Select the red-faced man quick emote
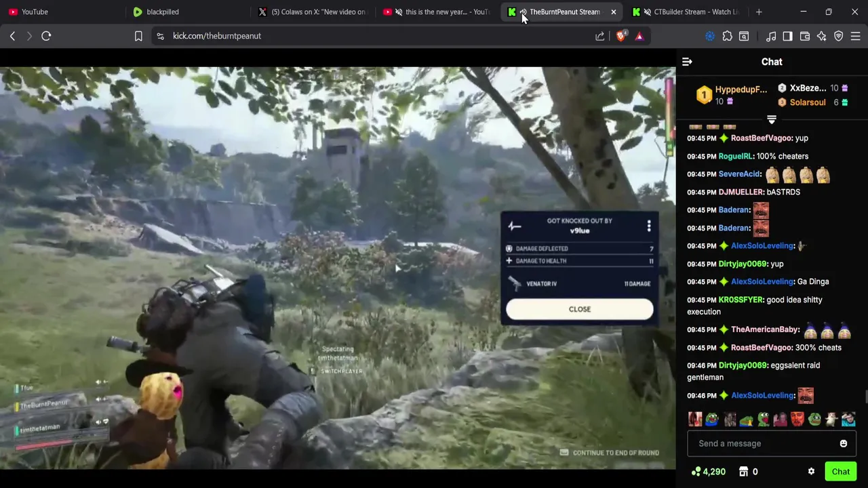The width and height of the screenshot is (868, 488). tap(797, 420)
